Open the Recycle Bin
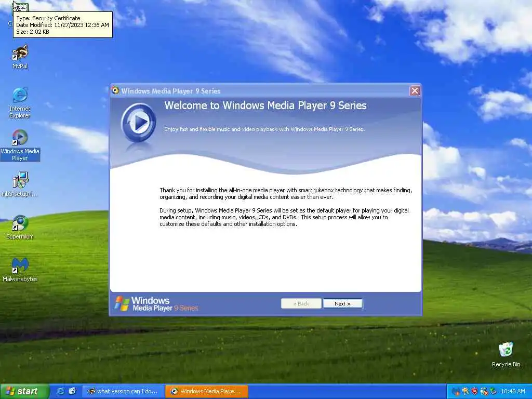This screenshot has height=399, width=532. (x=506, y=354)
